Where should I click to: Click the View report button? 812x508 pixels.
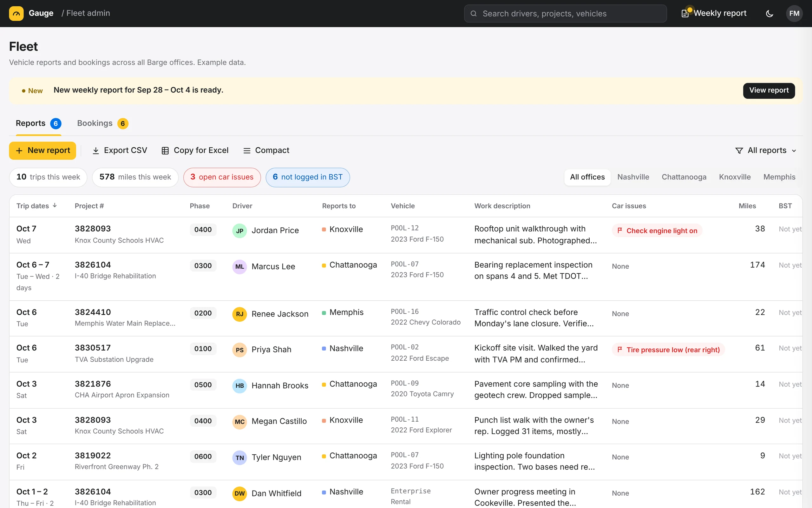pos(769,90)
